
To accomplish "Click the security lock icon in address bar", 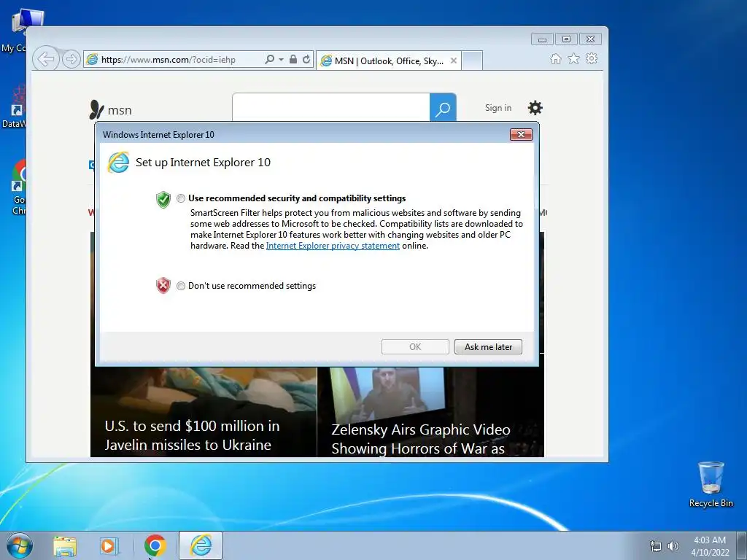I will (293, 59).
